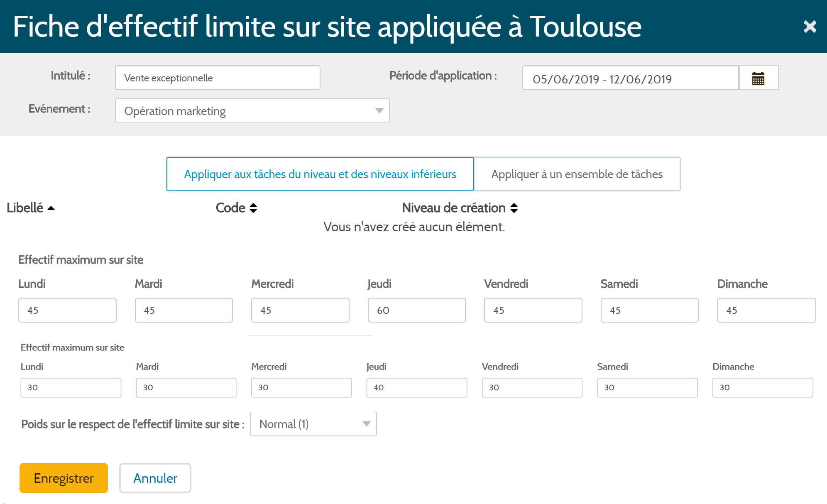Click the 'Période d'application :' label
The width and height of the screenshot is (827, 504).
pyautogui.click(x=443, y=76)
